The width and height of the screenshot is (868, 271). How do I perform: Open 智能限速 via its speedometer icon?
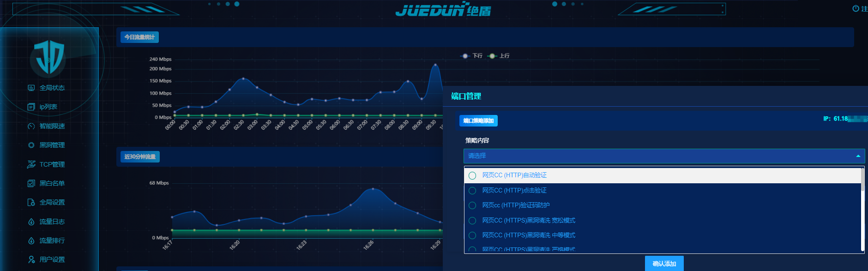click(31, 126)
